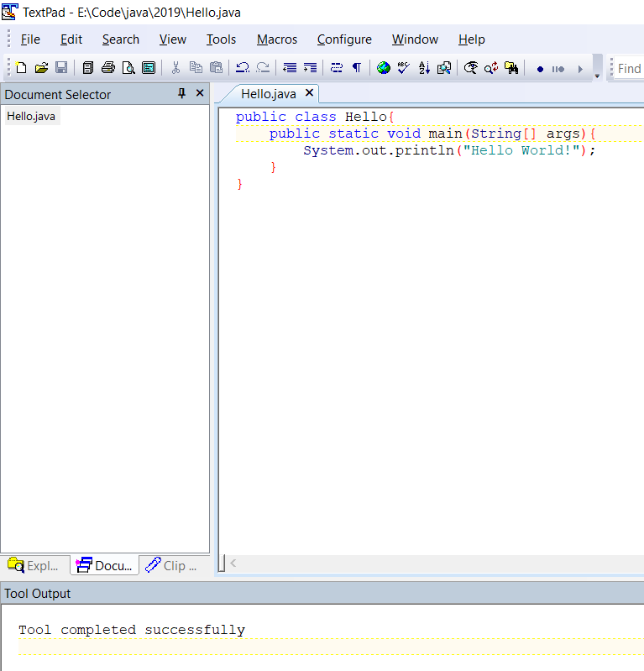Click the Save floppy disk icon

61,68
